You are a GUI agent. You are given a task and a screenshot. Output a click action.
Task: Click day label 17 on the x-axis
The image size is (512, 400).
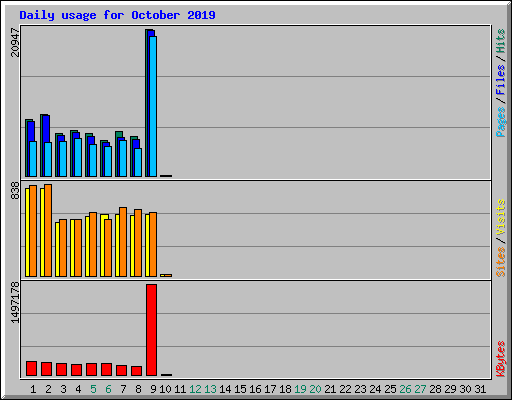270,389
